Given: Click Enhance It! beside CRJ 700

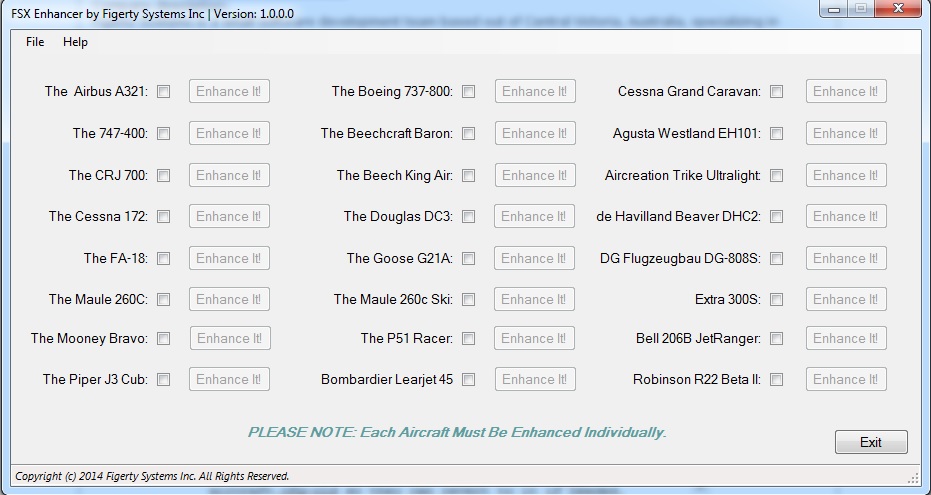Looking at the screenshot, I should click(x=229, y=176).
